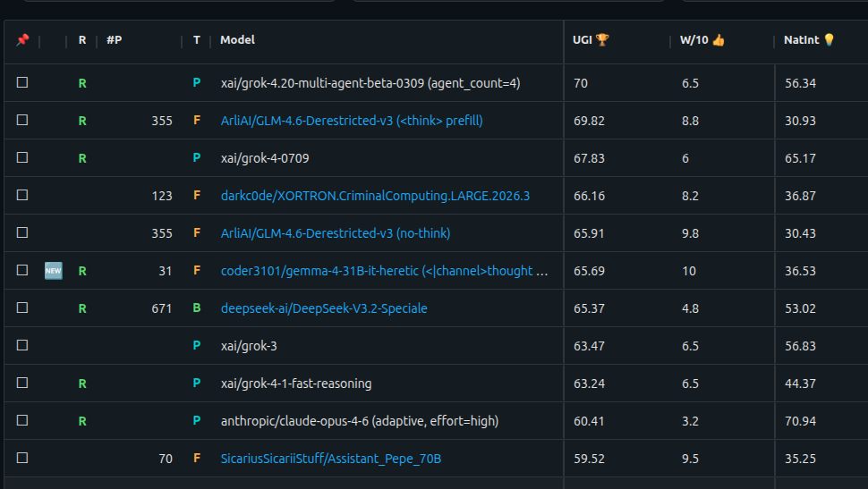Screen dimensions: 868x489
Task: Open deepseek-ai/DeepSeek-V3.2-Speciale link
Action: coord(324,308)
